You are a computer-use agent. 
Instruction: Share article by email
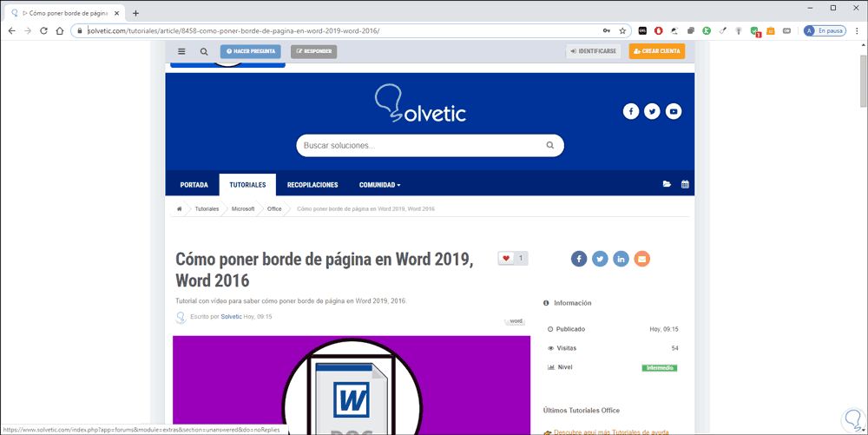tap(642, 259)
